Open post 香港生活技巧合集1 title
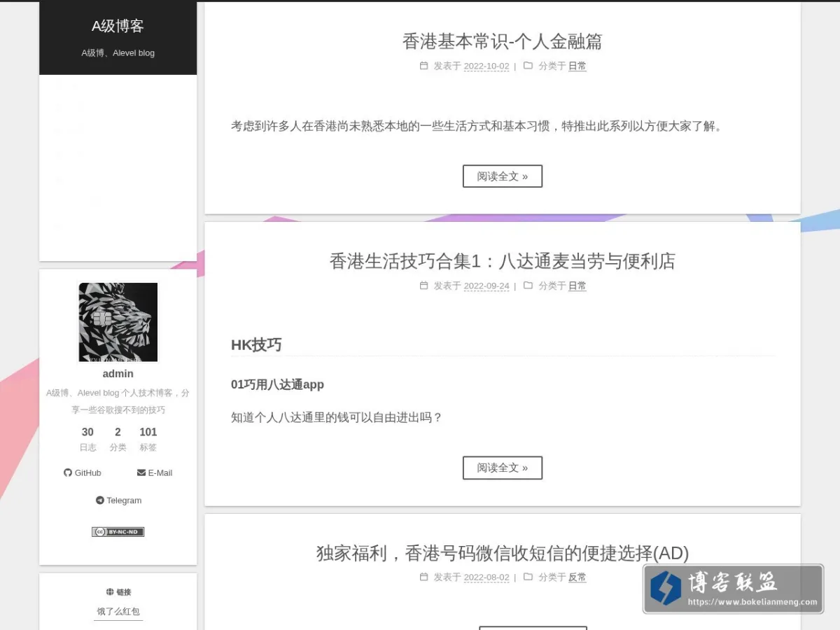 pyautogui.click(x=503, y=261)
